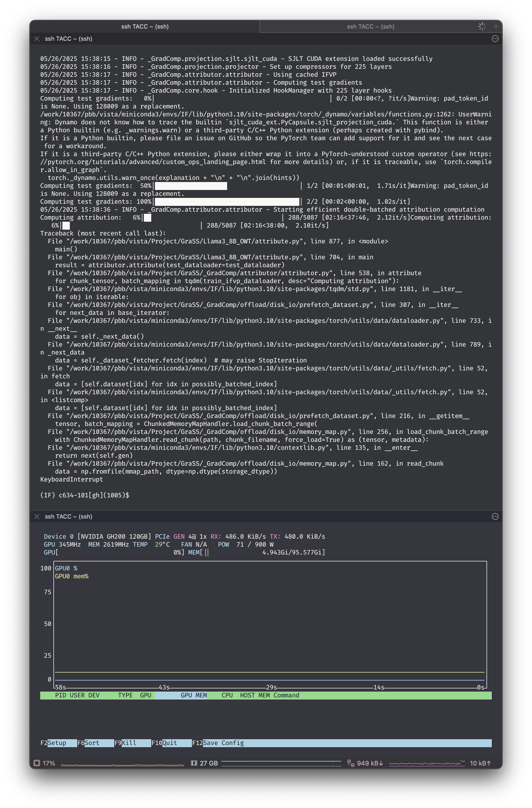Click the '17%' CPU value in status bar
532x808 pixels.
[x=49, y=763]
